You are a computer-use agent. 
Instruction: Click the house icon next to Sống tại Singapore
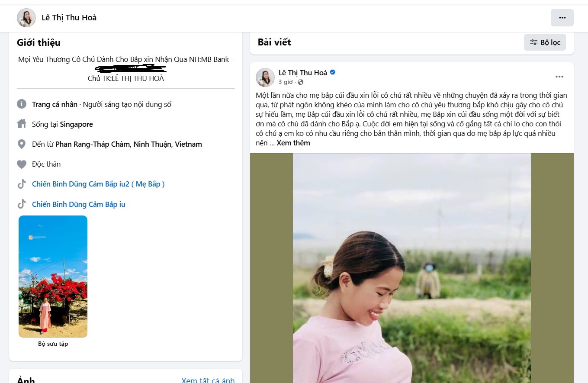pos(22,124)
